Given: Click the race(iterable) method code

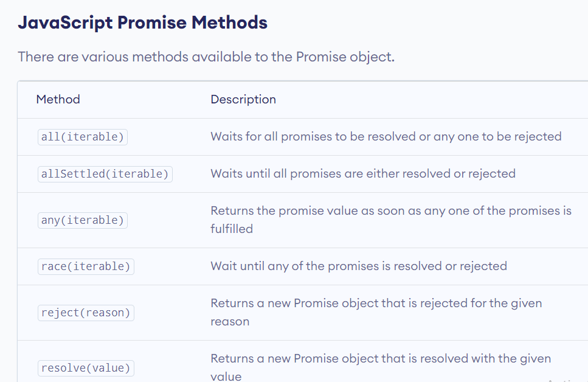Looking at the screenshot, I should click(x=86, y=266).
